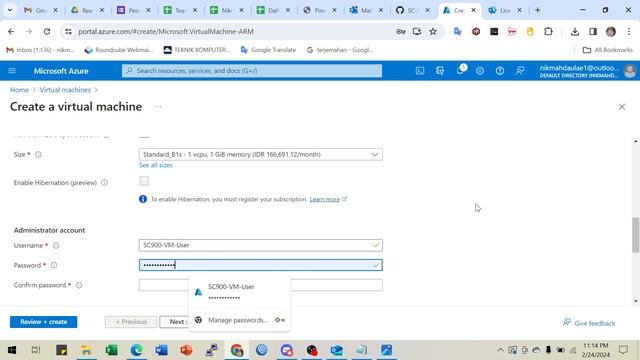This screenshot has width=640, height=360.
Task: Show info tooltip for Username
Action: pos(56,245)
